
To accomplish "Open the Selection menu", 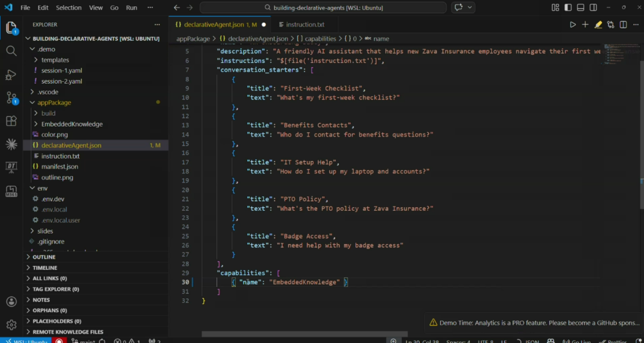I will (x=69, y=8).
